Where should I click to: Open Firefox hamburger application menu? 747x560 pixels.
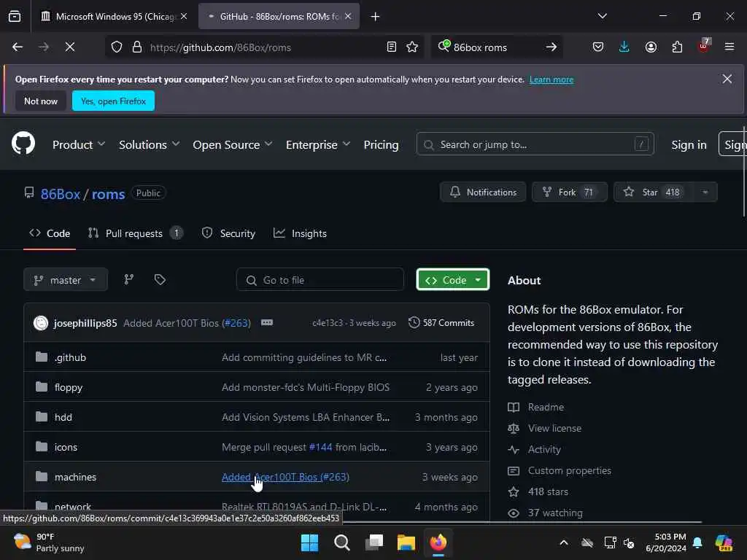pos(729,47)
